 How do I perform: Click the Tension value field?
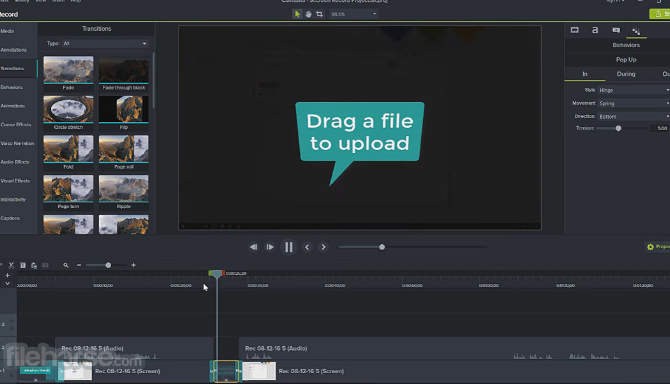tap(661, 128)
